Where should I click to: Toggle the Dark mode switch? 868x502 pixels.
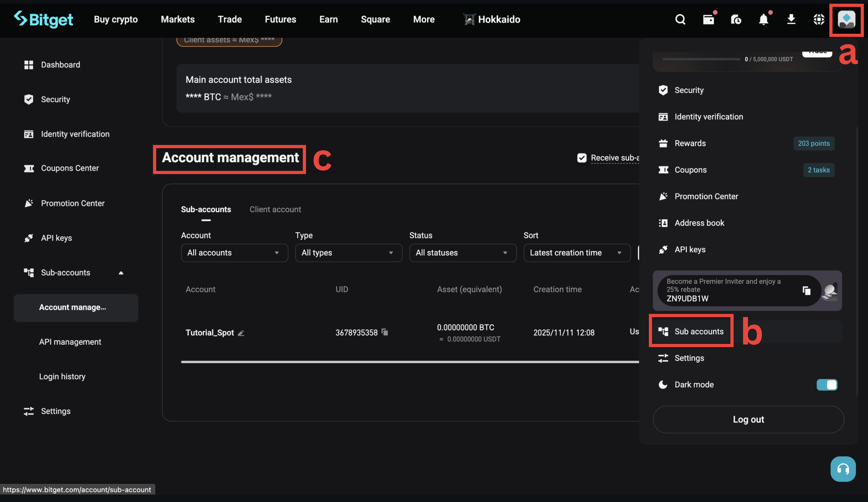coord(827,385)
